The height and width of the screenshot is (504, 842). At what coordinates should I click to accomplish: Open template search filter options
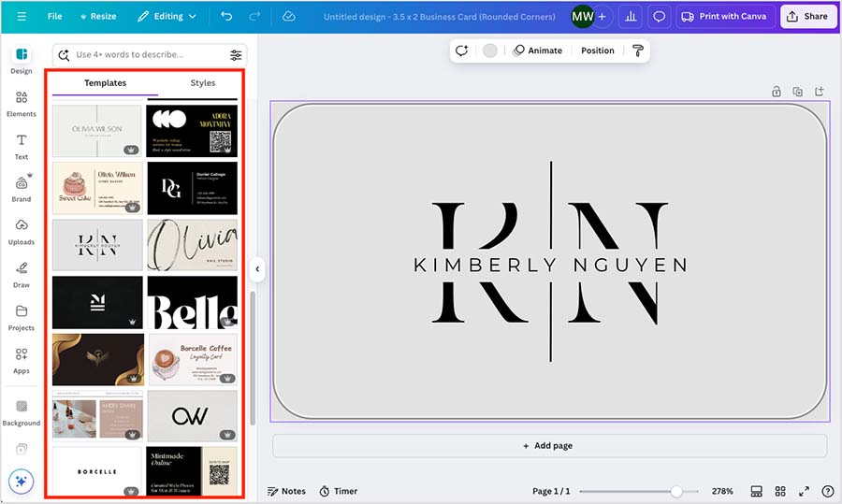point(236,55)
